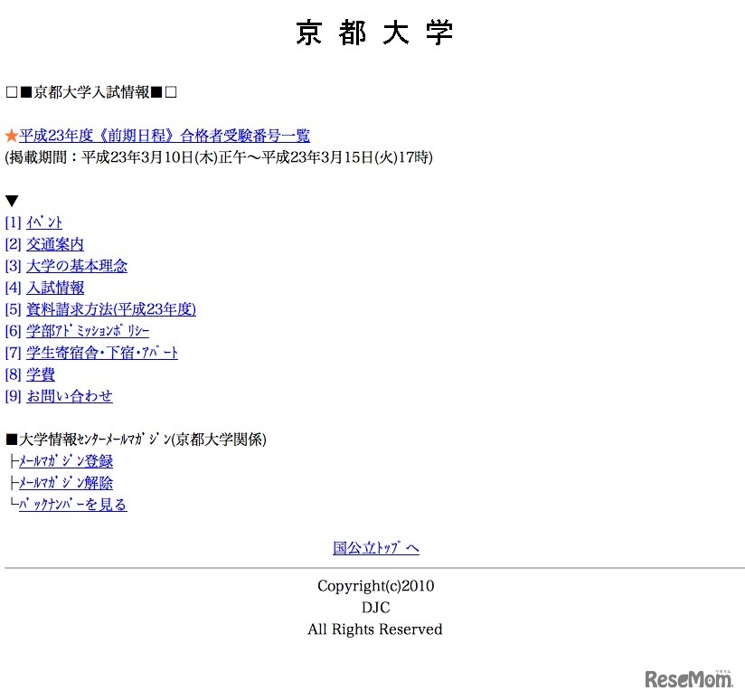Open the 平成23年度 前期日程 合格者受験番号一覧 link
The image size is (745, 700).
point(165,135)
